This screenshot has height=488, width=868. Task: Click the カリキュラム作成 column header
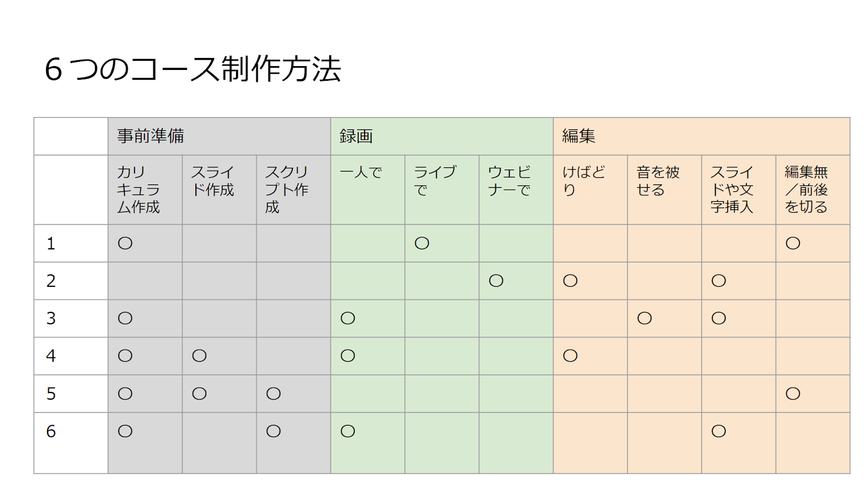click(x=145, y=190)
